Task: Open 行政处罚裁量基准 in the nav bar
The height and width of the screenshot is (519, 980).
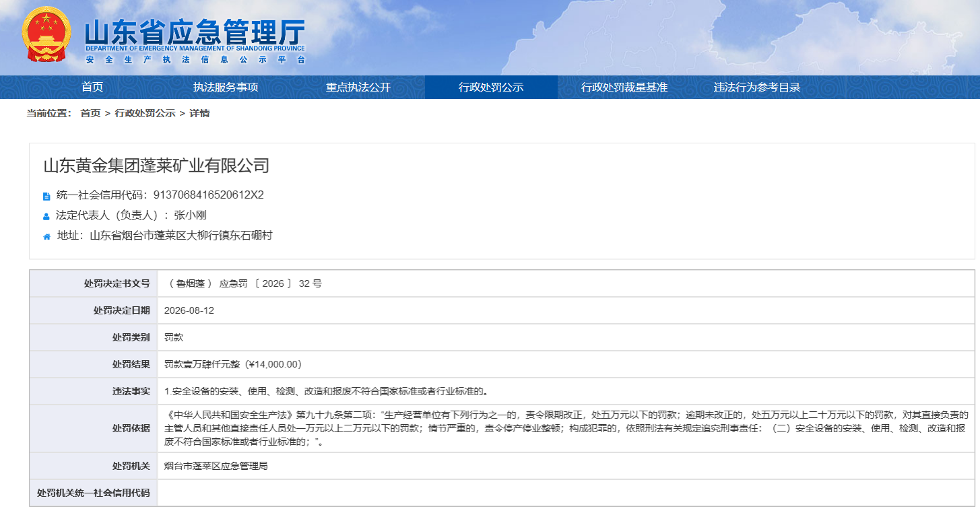Action: pyautogui.click(x=624, y=87)
